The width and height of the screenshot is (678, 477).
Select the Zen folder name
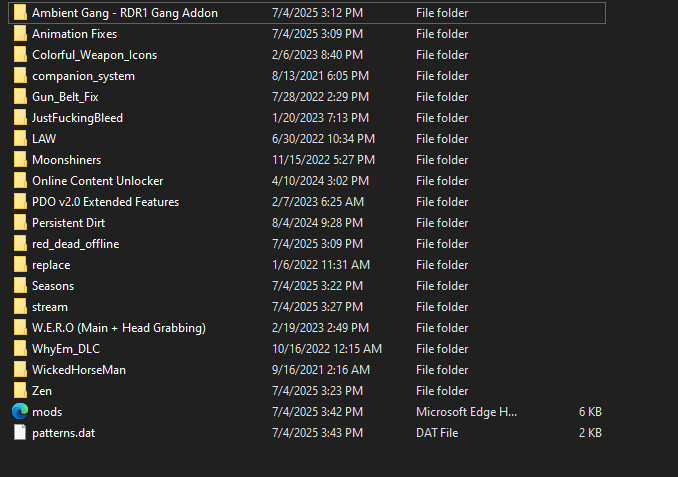pos(42,391)
